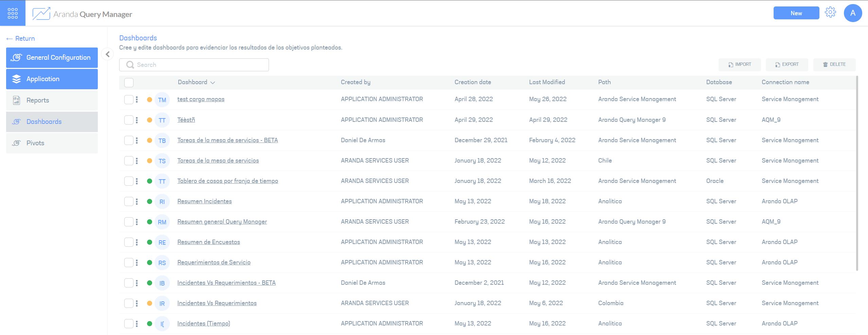This screenshot has width=868, height=335.
Task: Open the apps grid launcher icon
Action: [13, 13]
